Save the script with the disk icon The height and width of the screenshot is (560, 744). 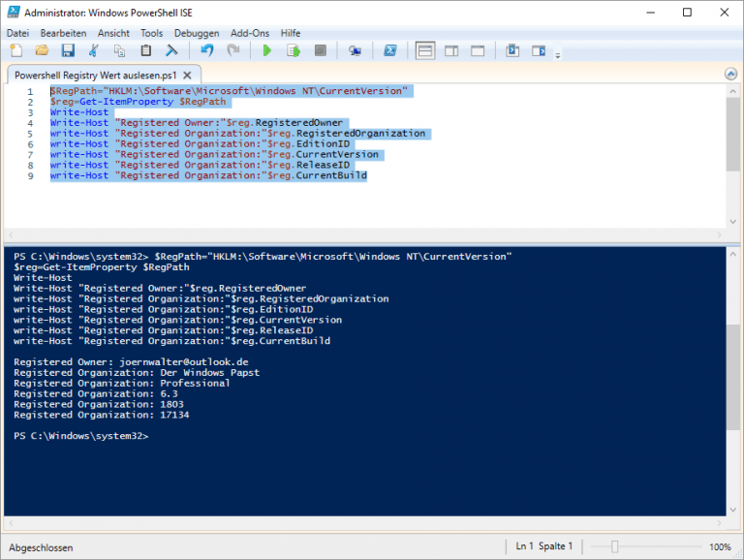(68, 50)
